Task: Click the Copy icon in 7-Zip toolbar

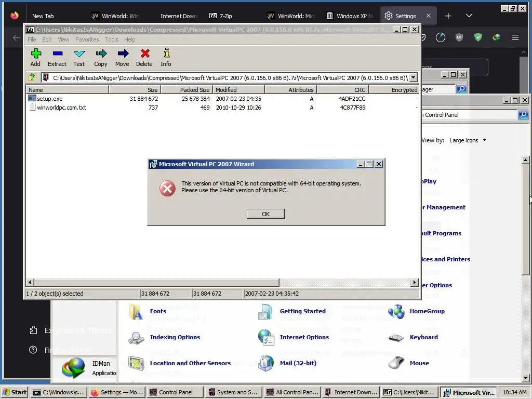Action: [x=101, y=57]
